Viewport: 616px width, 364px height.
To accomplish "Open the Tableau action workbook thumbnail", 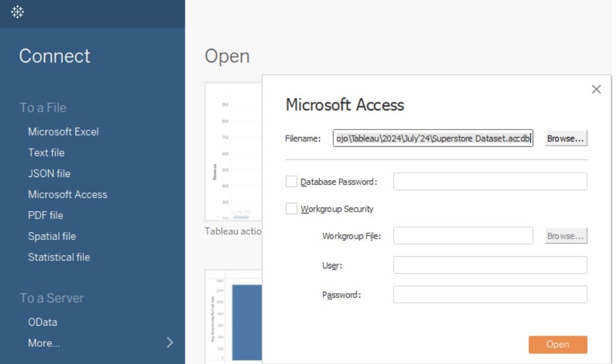I will pos(233,152).
